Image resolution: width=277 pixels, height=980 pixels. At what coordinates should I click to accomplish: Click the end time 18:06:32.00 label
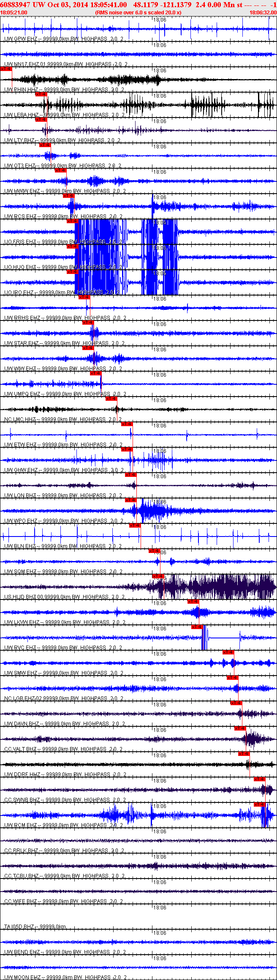(x=263, y=13)
